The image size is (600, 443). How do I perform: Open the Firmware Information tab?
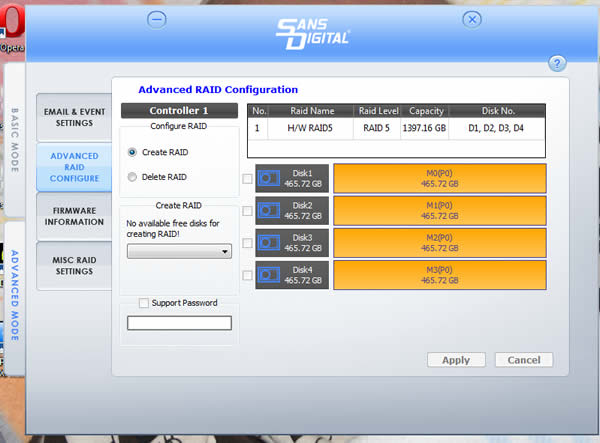(74, 216)
